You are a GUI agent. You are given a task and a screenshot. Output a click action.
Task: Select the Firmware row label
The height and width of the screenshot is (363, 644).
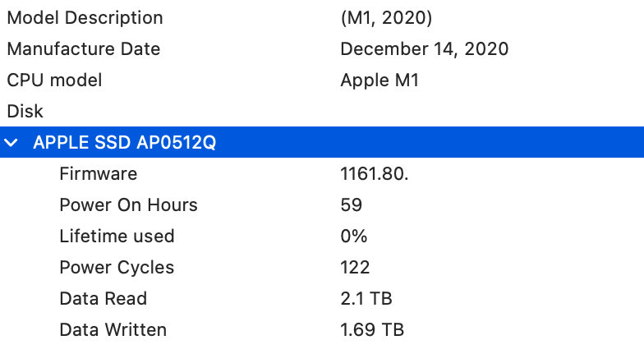coord(98,174)
